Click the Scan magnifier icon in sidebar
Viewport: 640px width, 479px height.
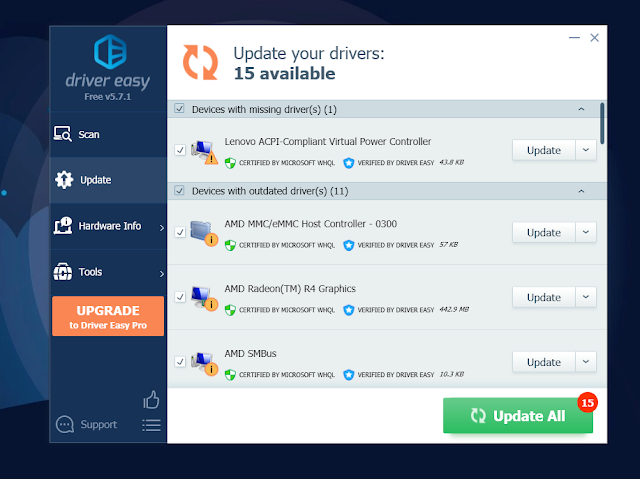pos(63,134)
